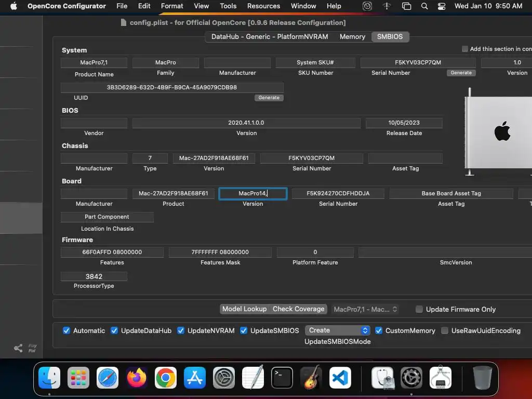Screen dimensions: 532x399
Task: Click Spotlight search icon in menu bar
Action: tap(424, 6)
